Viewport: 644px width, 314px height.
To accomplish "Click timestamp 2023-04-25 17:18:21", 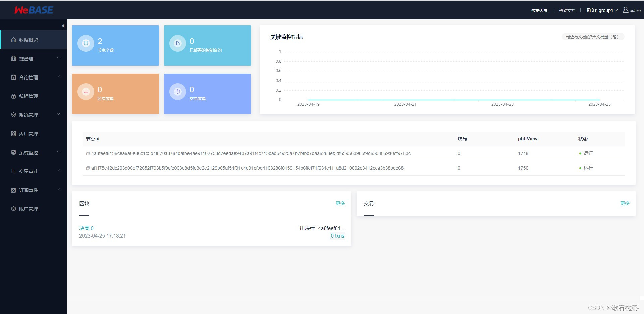I will (x=102, y=236).
